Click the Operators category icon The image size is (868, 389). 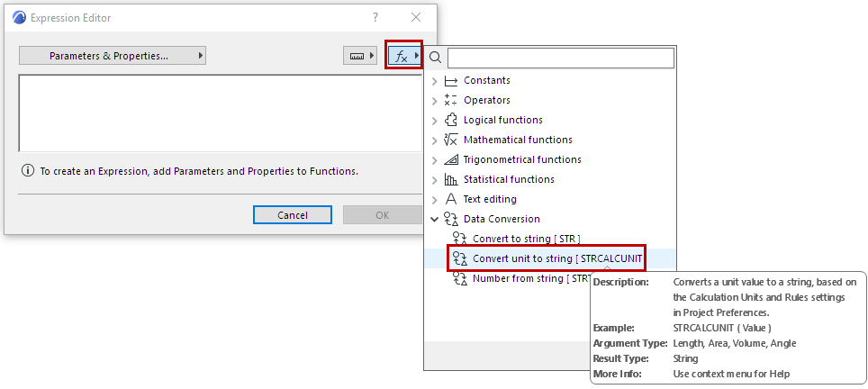point(451,101)
